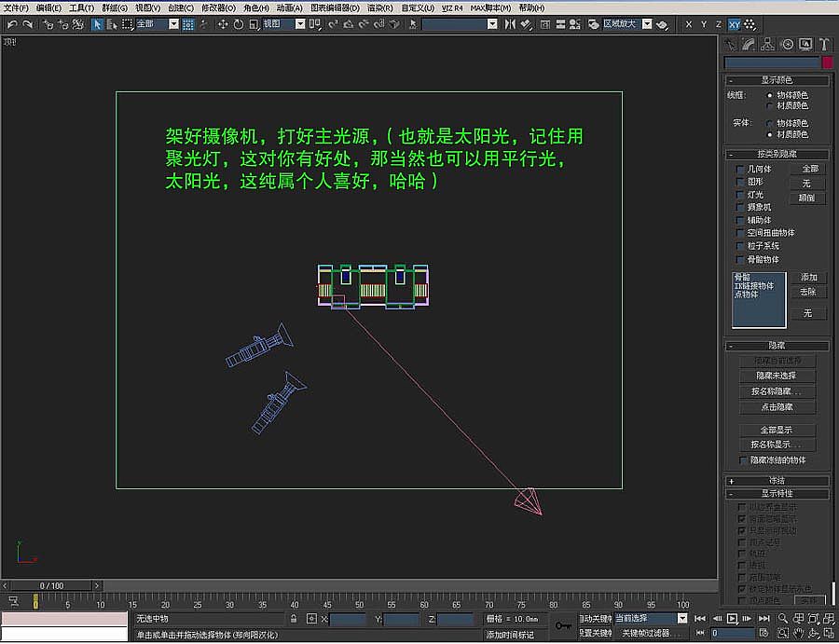This screenshot has width=839, height=644.
Task: Open the 创建 (Create) command panel icon
Action: point(731,45)
